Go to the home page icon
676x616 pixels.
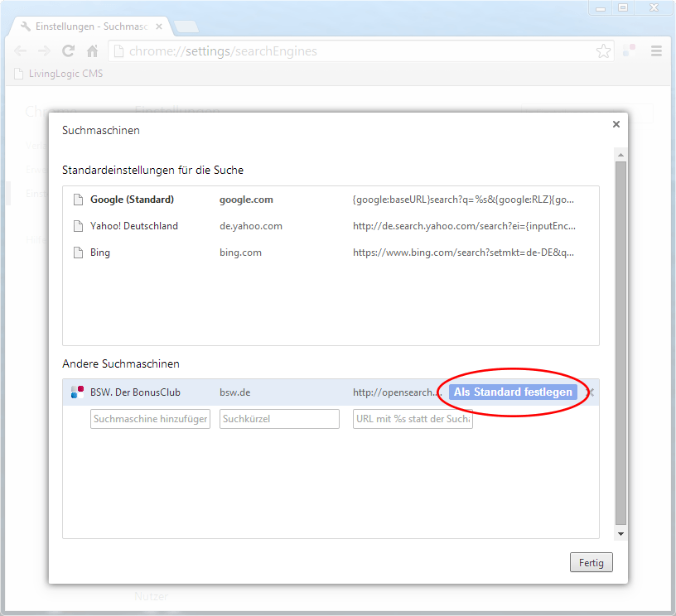point(92,51)
